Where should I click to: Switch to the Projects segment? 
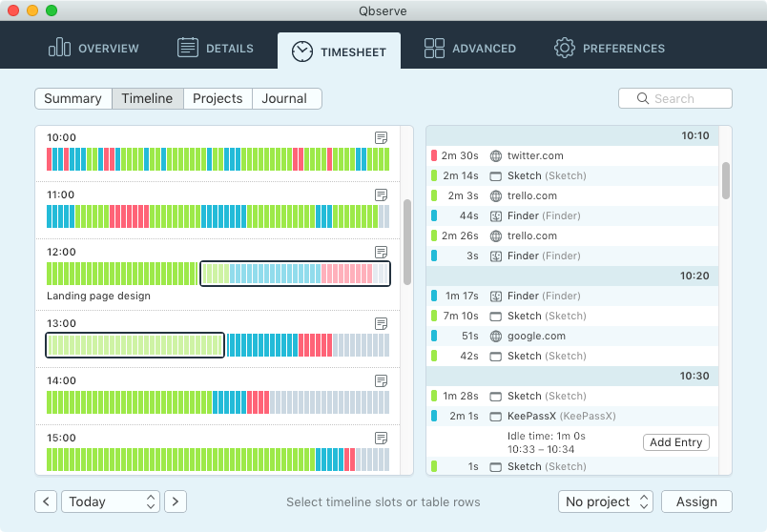(218, 99)
